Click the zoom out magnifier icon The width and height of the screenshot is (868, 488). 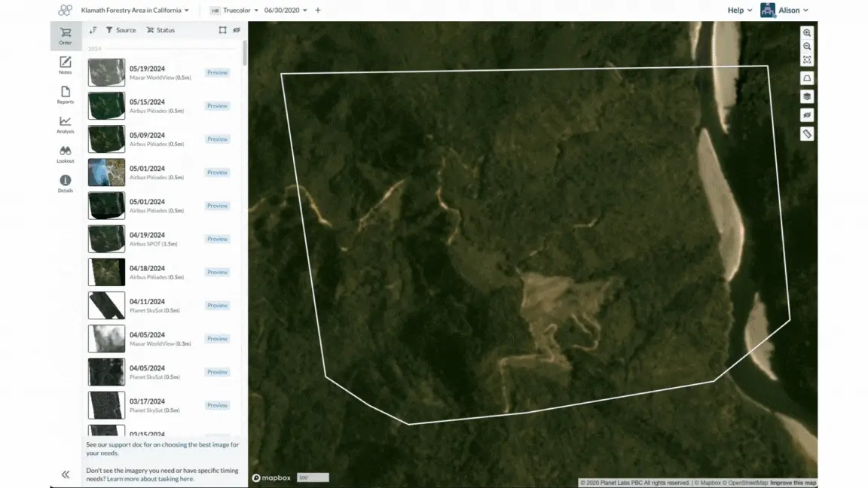(807, 47)
